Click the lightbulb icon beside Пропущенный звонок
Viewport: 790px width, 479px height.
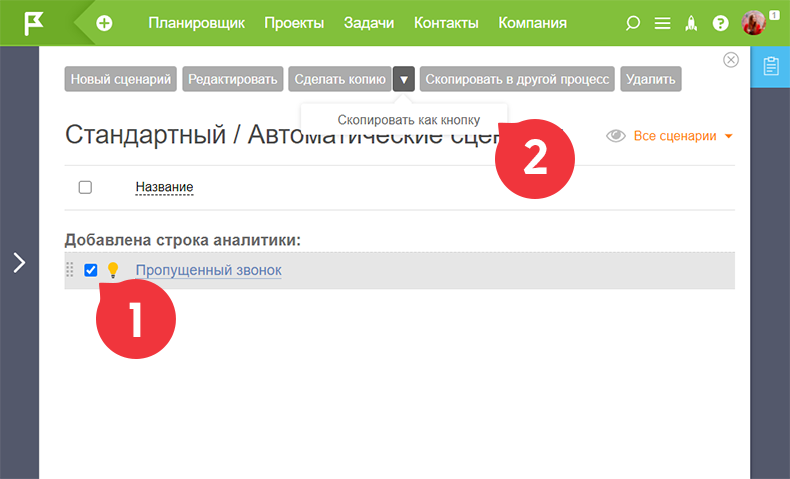click(x=113, y=270)
